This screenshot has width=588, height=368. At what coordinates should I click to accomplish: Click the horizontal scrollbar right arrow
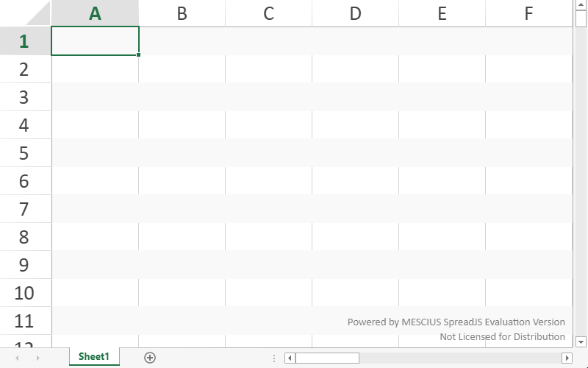[x=567, y=358]
